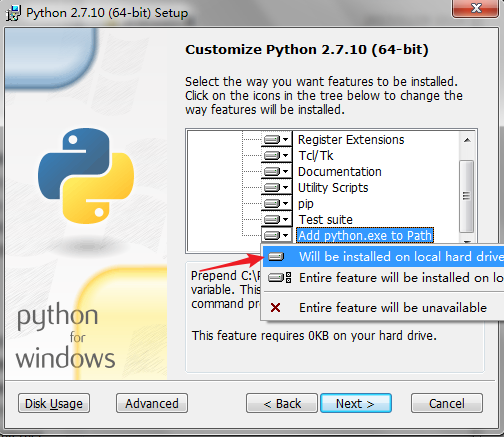Go back with the < Back button

click(282, 403)
